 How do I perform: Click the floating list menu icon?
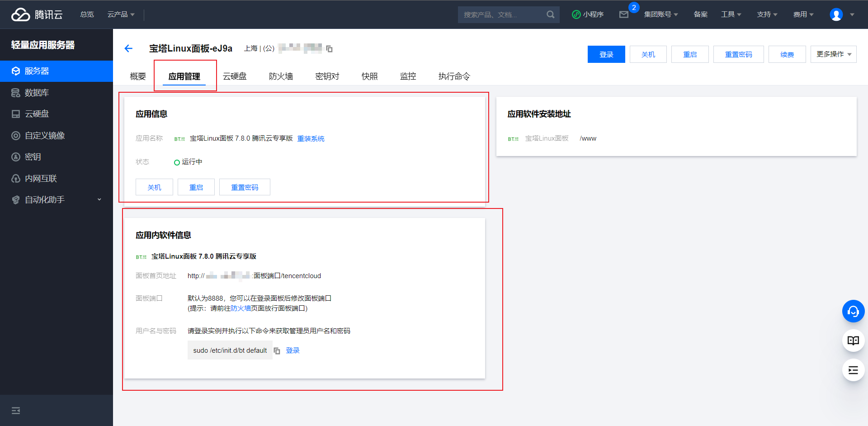tap(853, 370)
